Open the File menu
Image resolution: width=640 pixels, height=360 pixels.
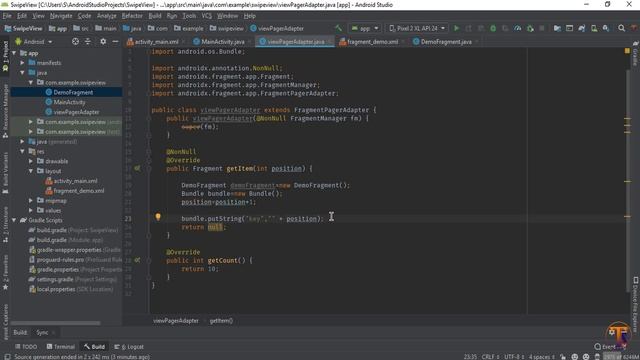coord(7,16)
